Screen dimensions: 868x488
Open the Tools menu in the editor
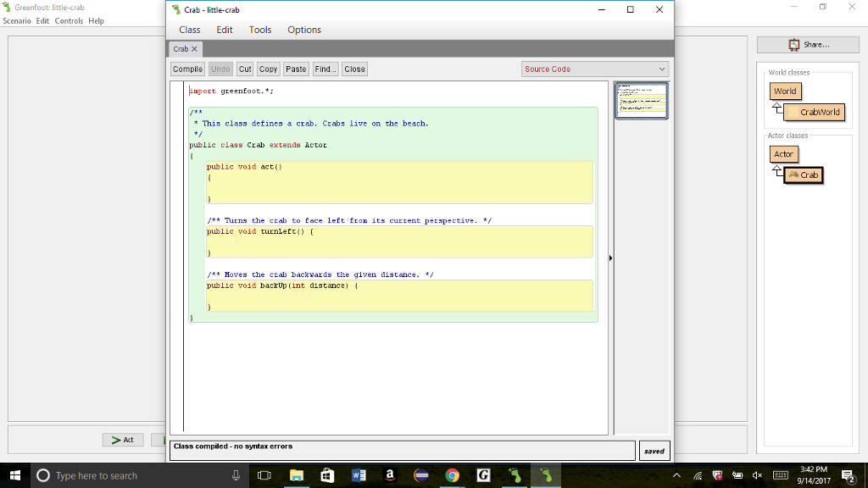(x=260, y=30)
